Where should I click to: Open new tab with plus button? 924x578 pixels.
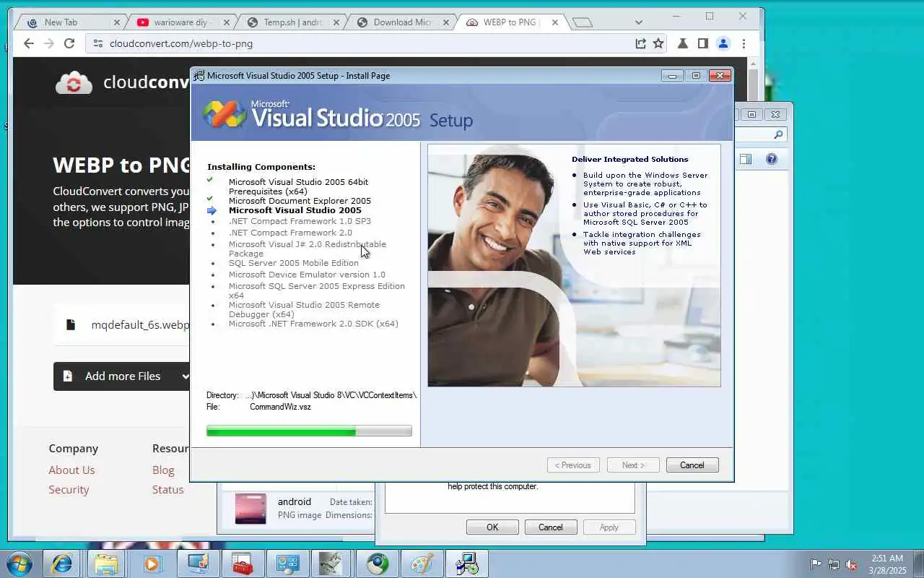pos(583,22)
